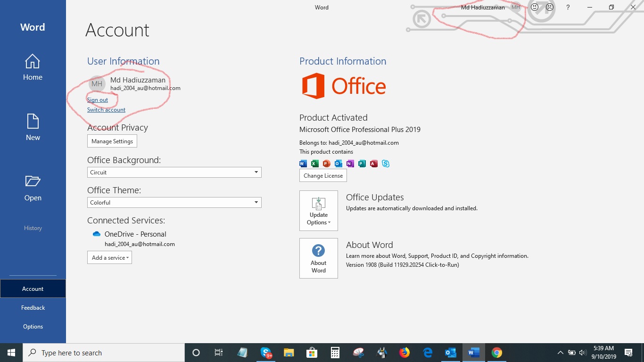Click the OneNote product icon
644x362 pixels.
350,164
